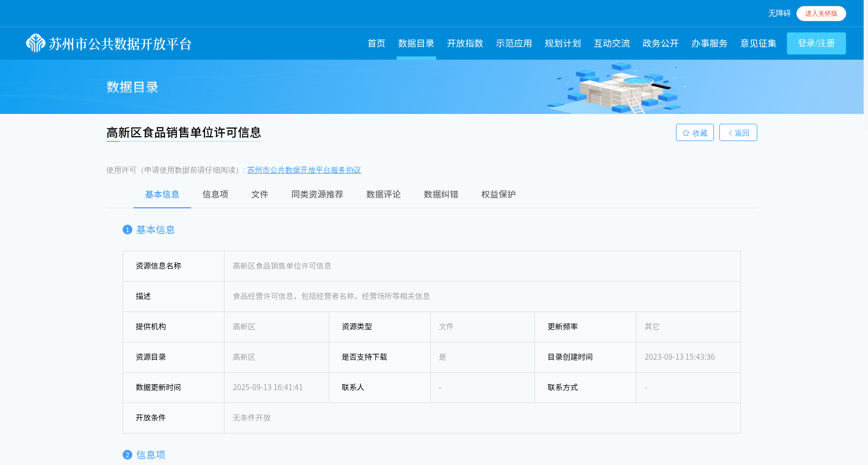Screen dimensions: 868x465
Task: Click the section 1 number badge
Action: tap(127, 230)
